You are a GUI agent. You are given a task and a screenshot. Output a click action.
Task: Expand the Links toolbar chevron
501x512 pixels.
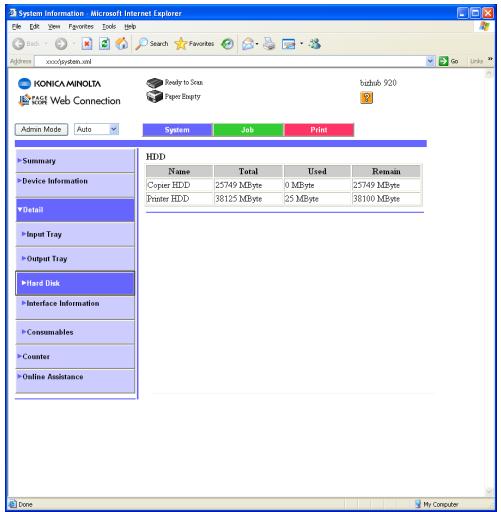[490, 59]
